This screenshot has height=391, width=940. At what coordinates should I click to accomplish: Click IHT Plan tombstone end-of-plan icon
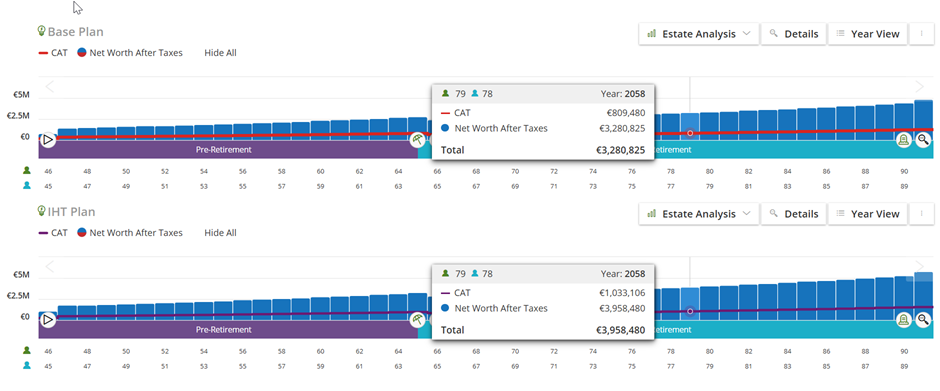tap(903, 320)
